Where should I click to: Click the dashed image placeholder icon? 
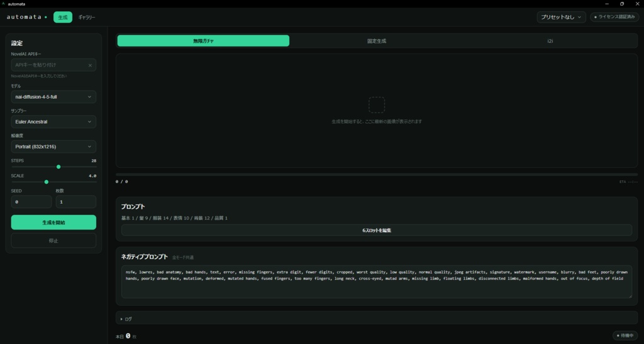[x=376, y=105]
